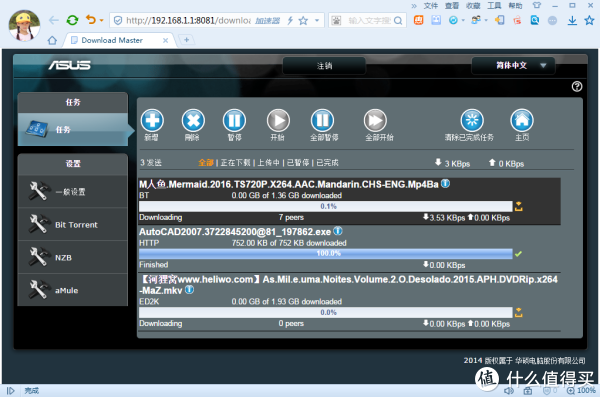
Task: Click the 注销 logout button
Action: (324, 66)
